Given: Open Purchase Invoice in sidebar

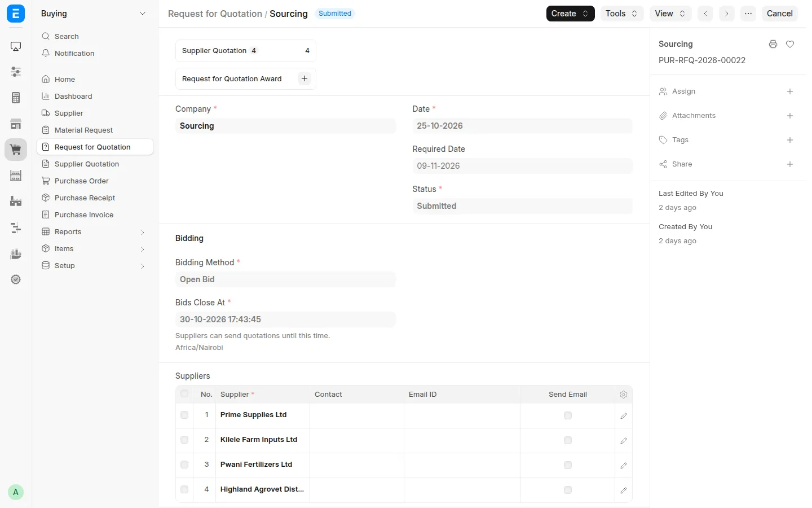Looking at the screenshot, I should tap(95, 215).
